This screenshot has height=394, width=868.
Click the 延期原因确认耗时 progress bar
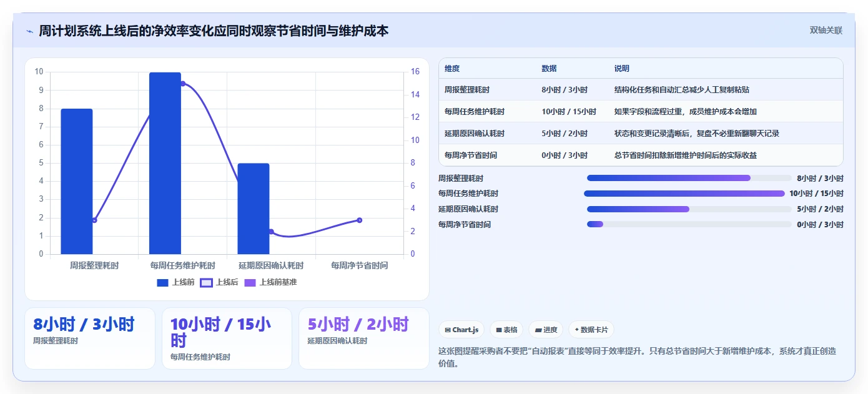point(689,209)
